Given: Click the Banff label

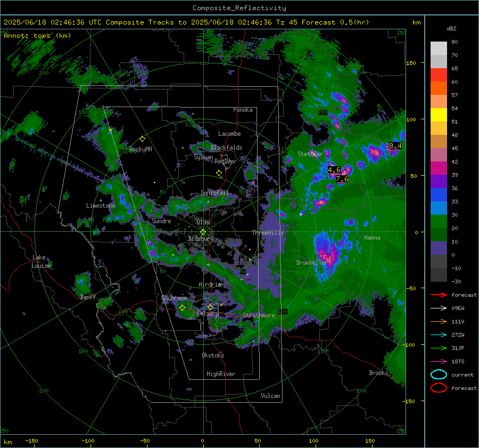Looking at the screenshot, I should click(88, 297).
